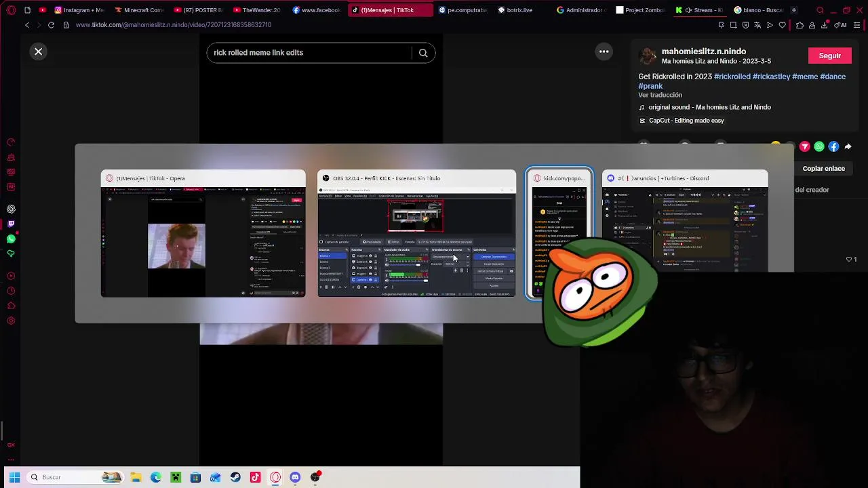868x488 pixels.
Task: Switch to the botrix.live browser tab
Action: click(x=521, y=10)
